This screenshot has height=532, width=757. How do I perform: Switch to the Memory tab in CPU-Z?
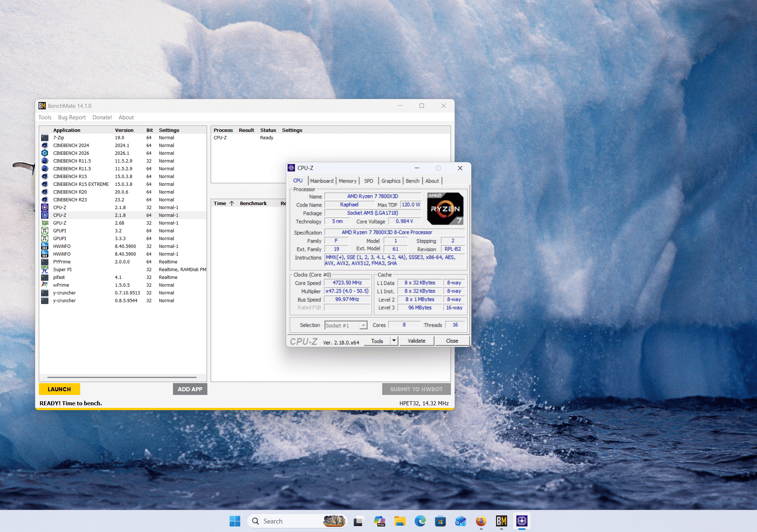tap(347, 181)
